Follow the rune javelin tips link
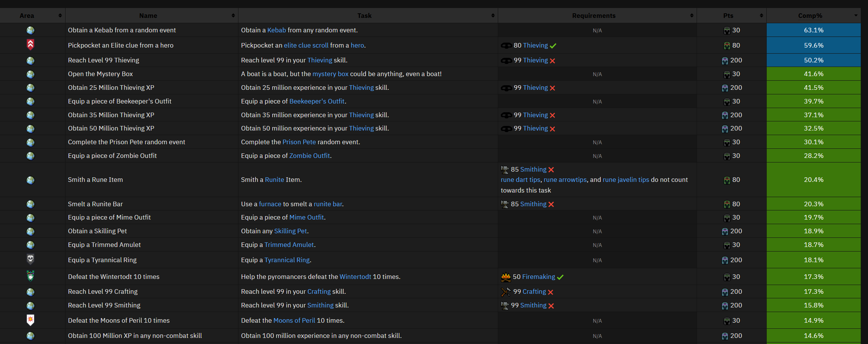This screenshot has height=344, width=868. [x=626, y=180]
